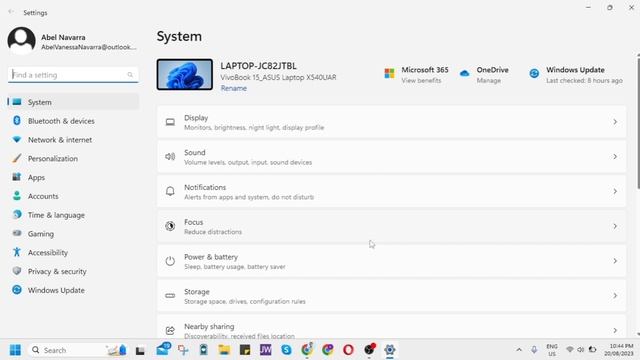Open Apps section in sidebar
The height and width of the screenshot is (360, 640).
coord(73,177)
